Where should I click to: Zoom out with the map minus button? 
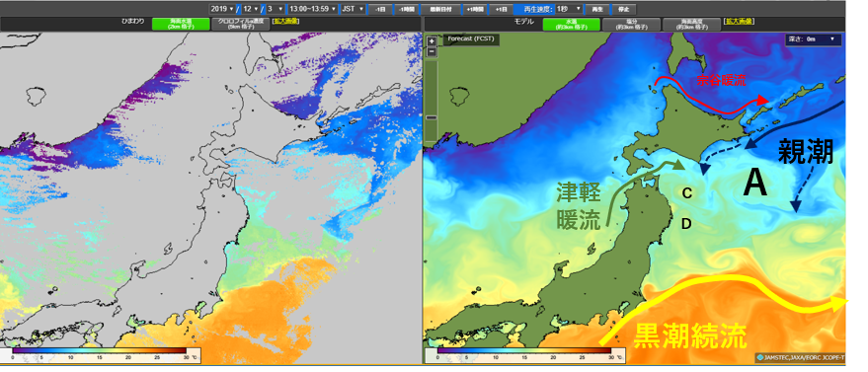[433, 52]
